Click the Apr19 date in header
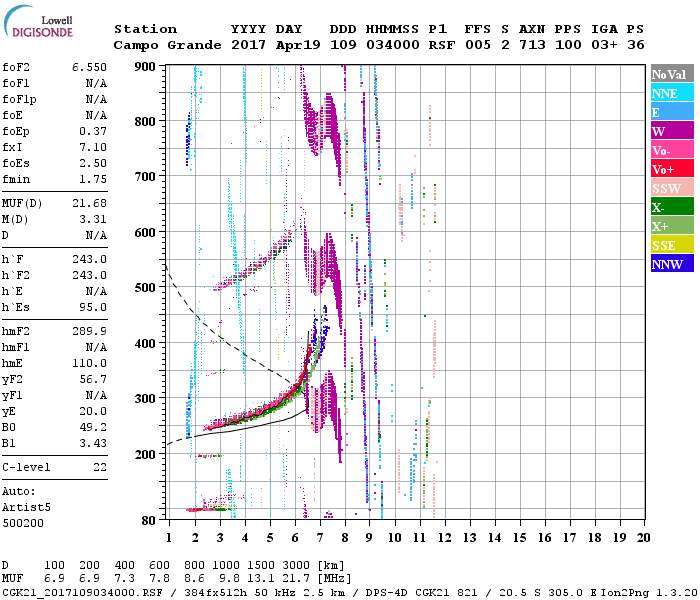This screenshot has width=700, height=600. point(298,45)
